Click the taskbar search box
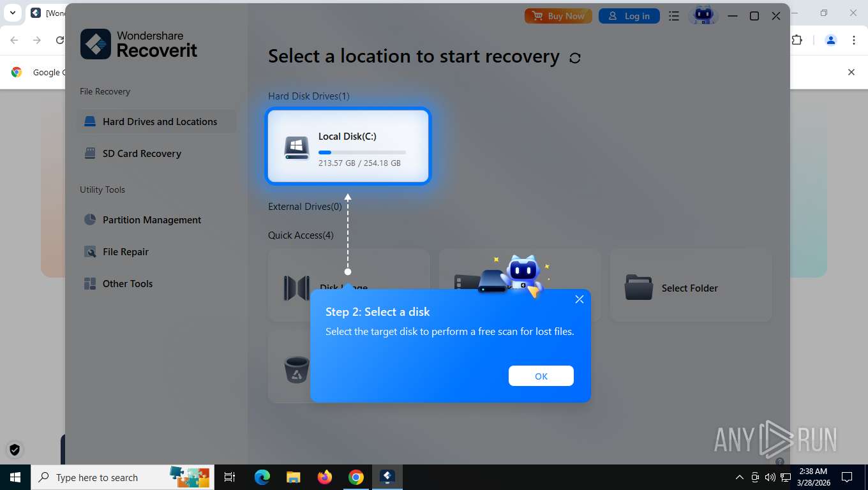 (x=122, y=477)
